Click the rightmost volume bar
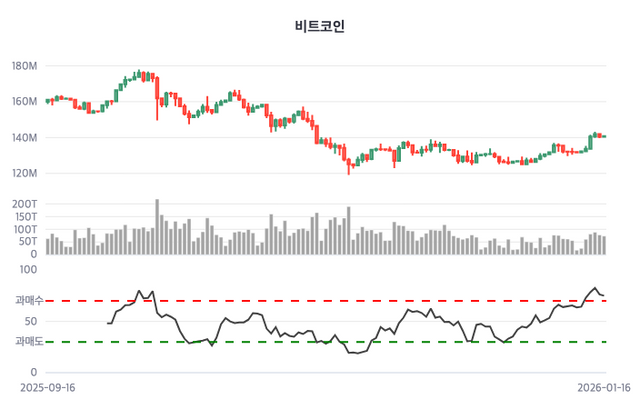 pyautogui.click(x=604, y=245)
